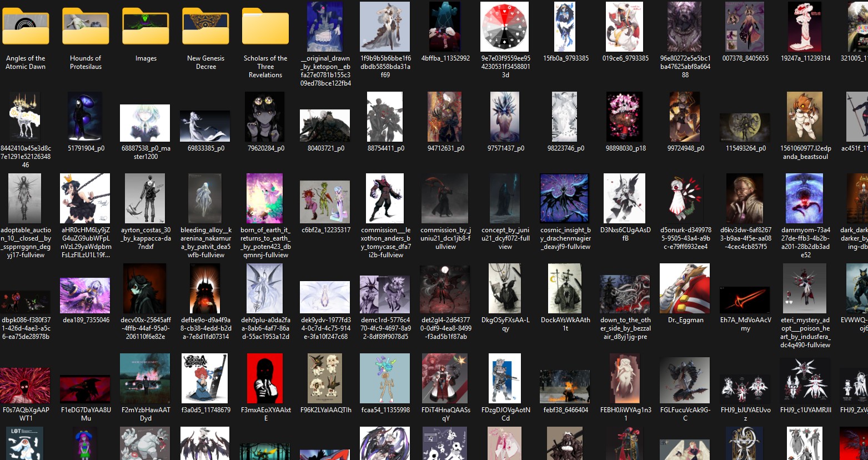The width and height of the screenshot is (868, 460).
Task: Click the file name "aHR0cHM6Ly9jZG4uZG9ubWFpbnVzL29yaWdpbmFs..."
Action: (86, 242)
